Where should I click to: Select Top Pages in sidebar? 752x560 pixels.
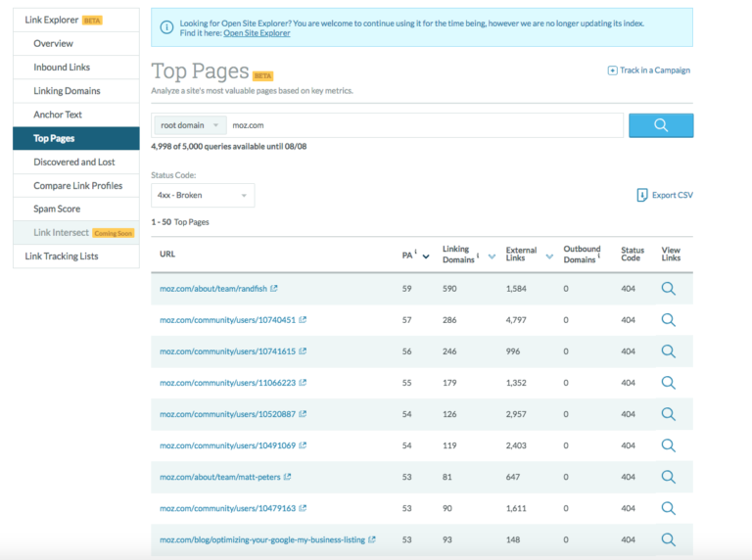(76, 138)
